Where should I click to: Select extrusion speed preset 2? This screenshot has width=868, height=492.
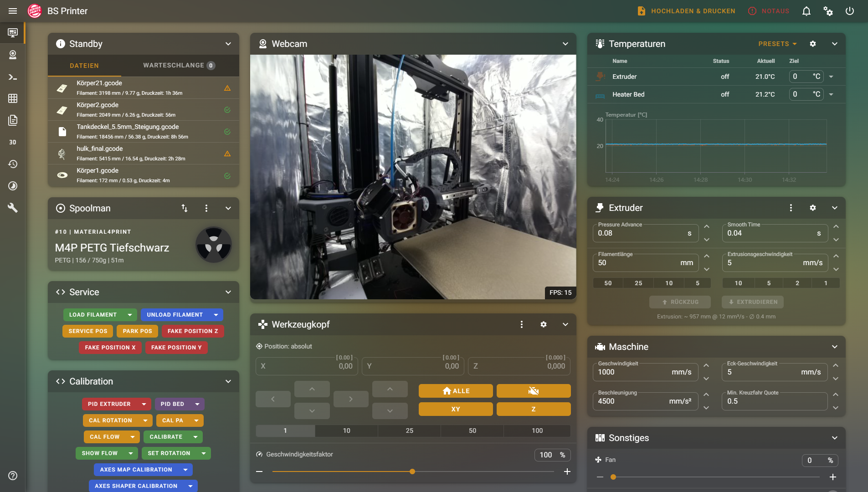797,283
